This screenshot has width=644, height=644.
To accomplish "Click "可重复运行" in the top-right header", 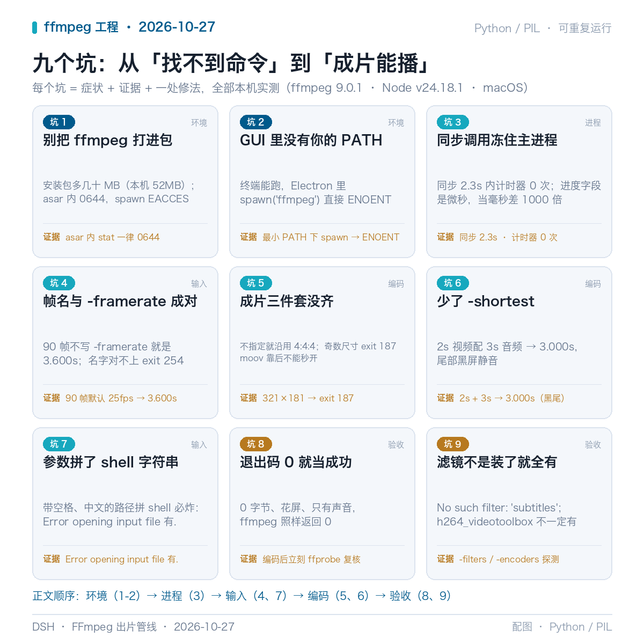I will (x=585, y=28).
